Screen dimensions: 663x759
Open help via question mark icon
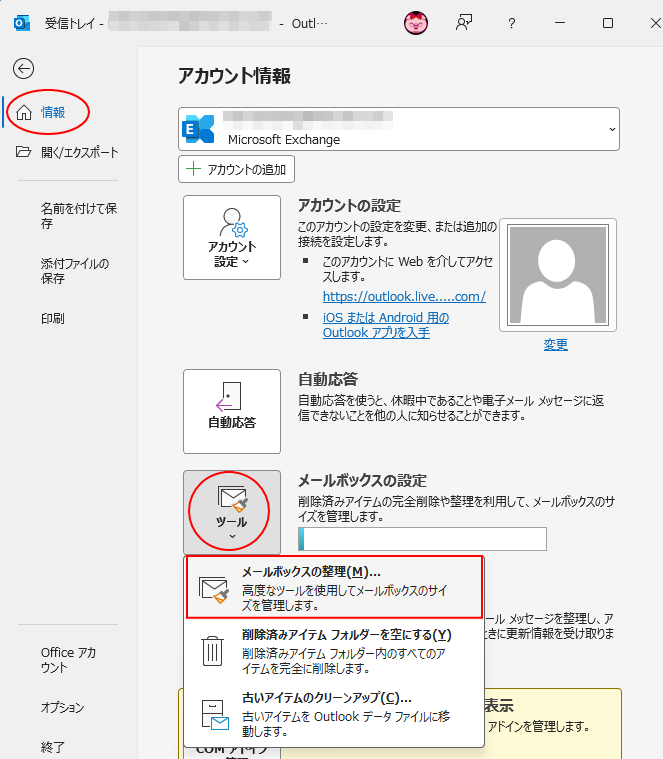tap(512, 23)
